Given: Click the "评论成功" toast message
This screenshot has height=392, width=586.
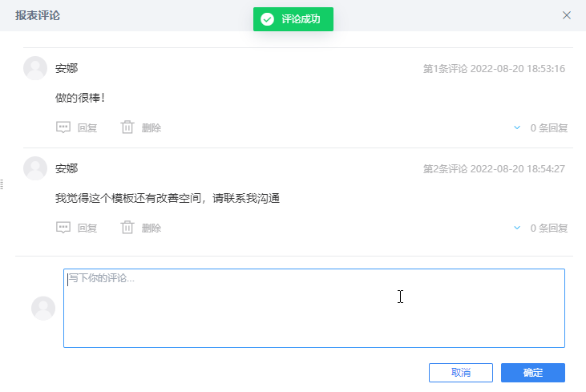Looking at the screenshot, I should pos(301,19).
